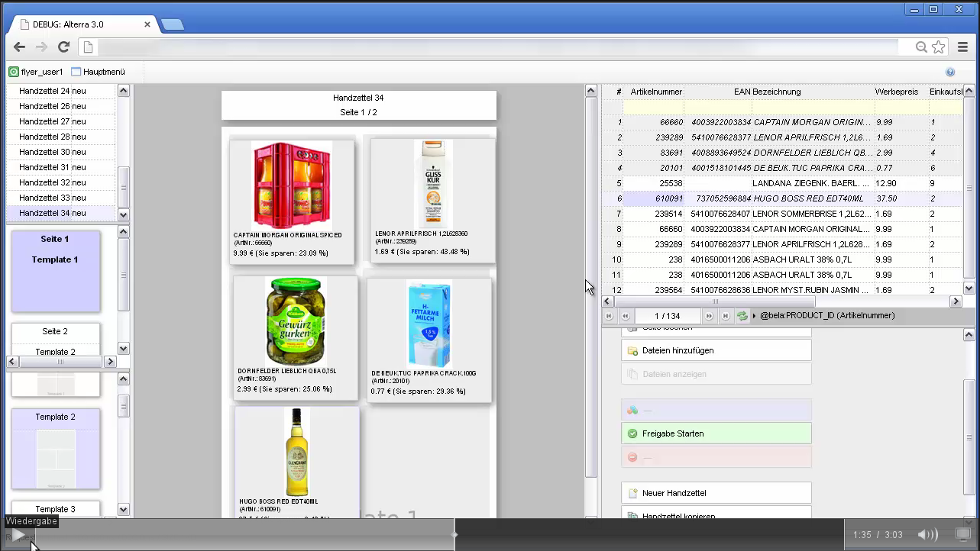Click the refresh icon in the table pager
Viewport: 980px width, 551px height.
pos(742,316)
